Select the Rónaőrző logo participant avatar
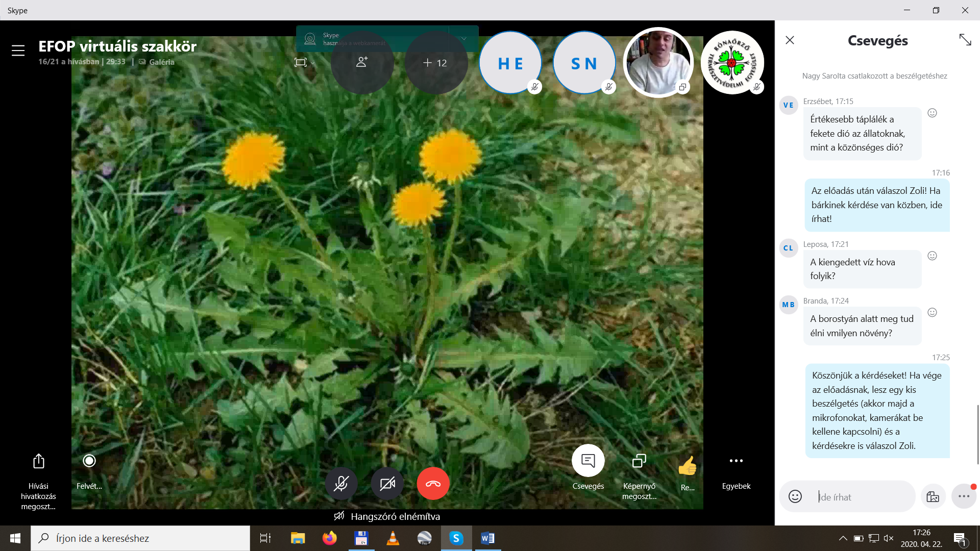Screen dimensions: 980x551 (732, 63)
